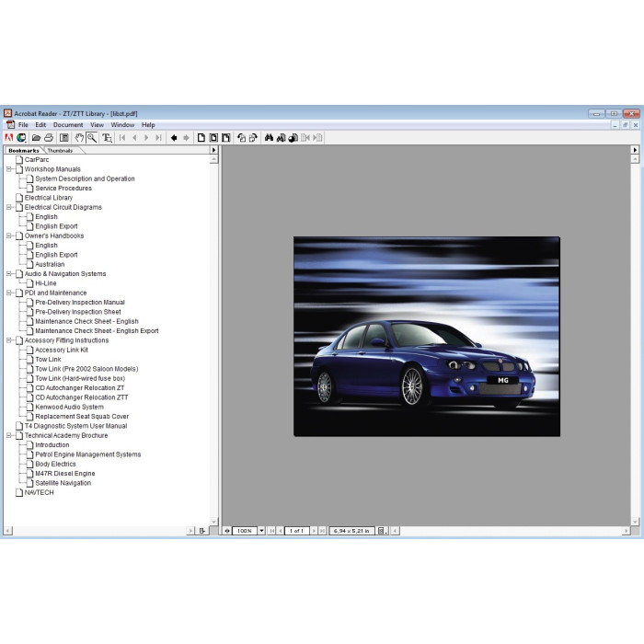This screenshot has height=644, width=644.
Task: Collapse the Electrical Circuit Diagrams bookmark
Action: 8,207
